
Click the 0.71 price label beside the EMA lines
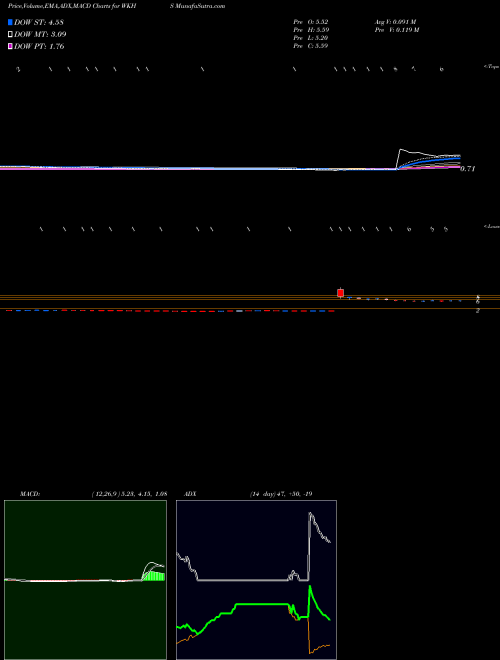(468, 169)
